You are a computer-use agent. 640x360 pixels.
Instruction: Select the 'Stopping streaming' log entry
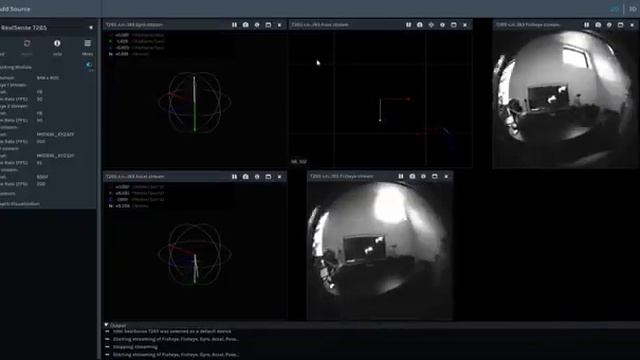pos(135,347)
